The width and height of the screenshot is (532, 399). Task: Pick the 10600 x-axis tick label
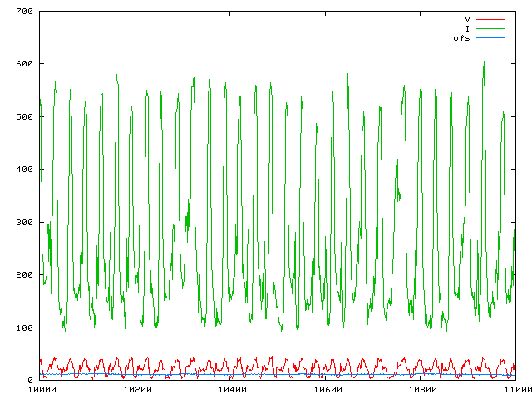[326, 389]
